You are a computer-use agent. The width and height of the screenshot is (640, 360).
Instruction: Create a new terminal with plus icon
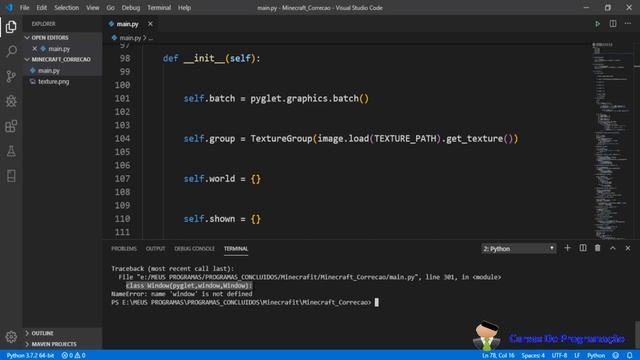(x=567, y=248)
